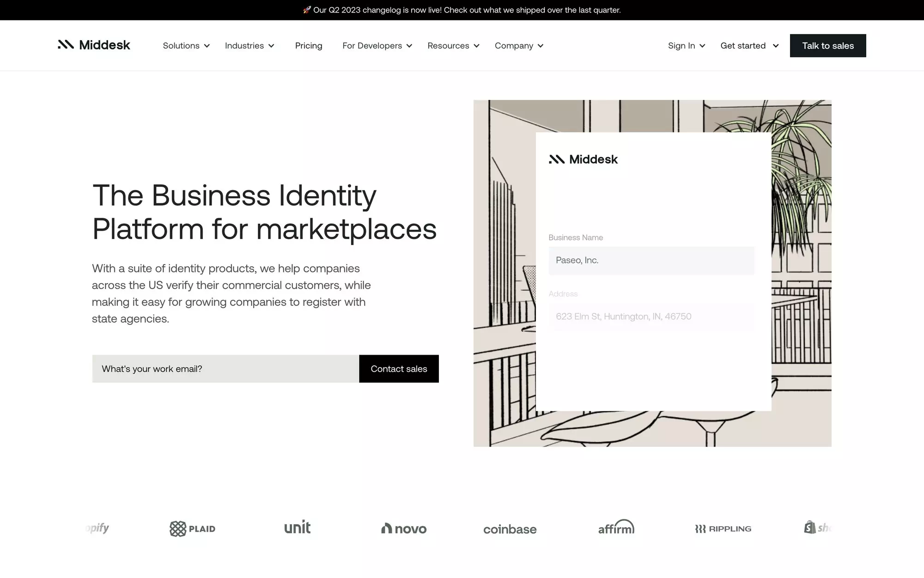Click the Rippling logo
The image size is (924, 578).
723,529
